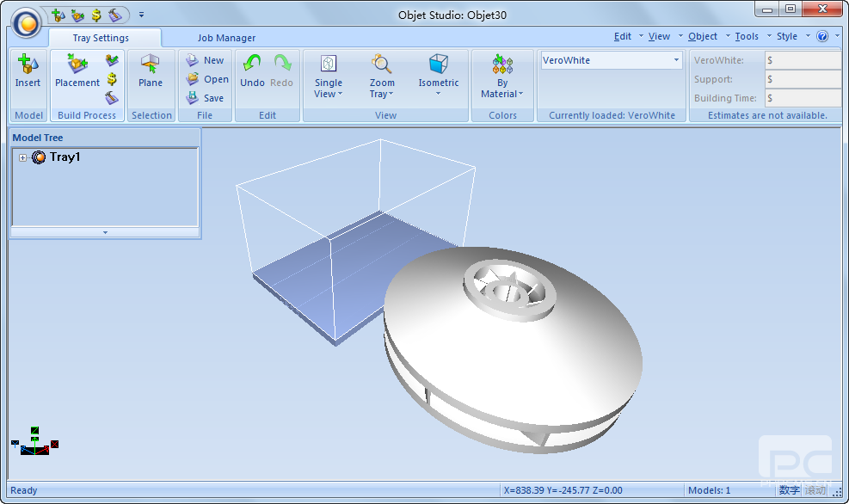The height and width of the screenshot is (504, 849).
Task: Switch to the Job Manager tab
Action: click(x=226, y=38)
